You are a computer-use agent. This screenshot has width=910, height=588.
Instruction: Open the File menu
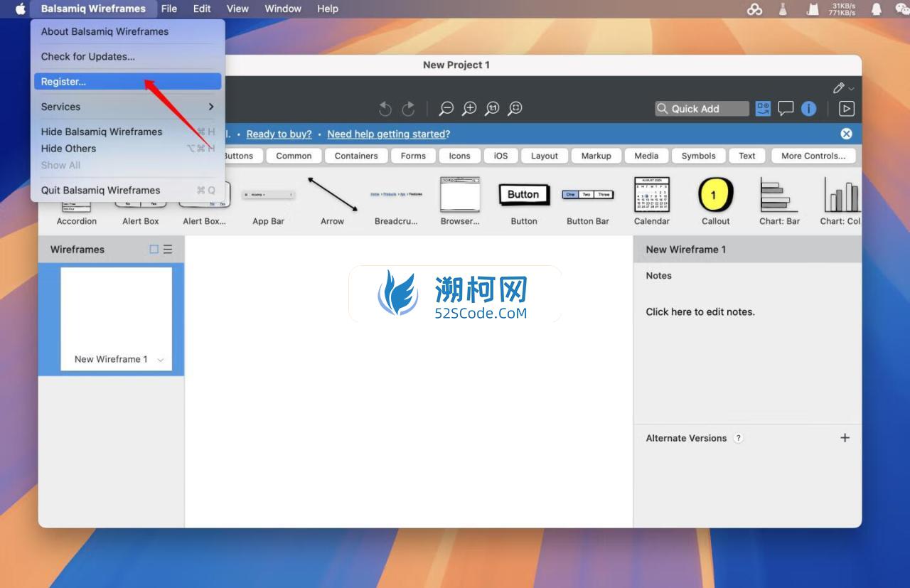pyautogui.click(x=169, y=9)
